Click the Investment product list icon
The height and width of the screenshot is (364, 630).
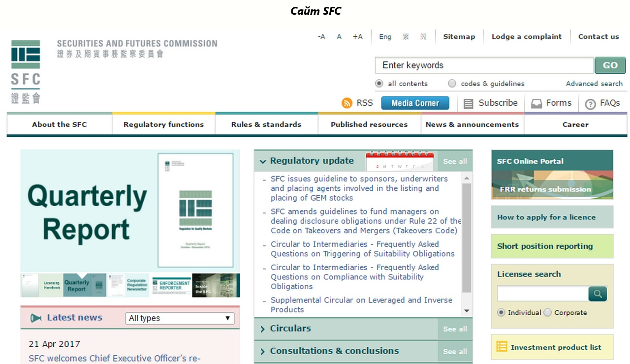[502, 347]
